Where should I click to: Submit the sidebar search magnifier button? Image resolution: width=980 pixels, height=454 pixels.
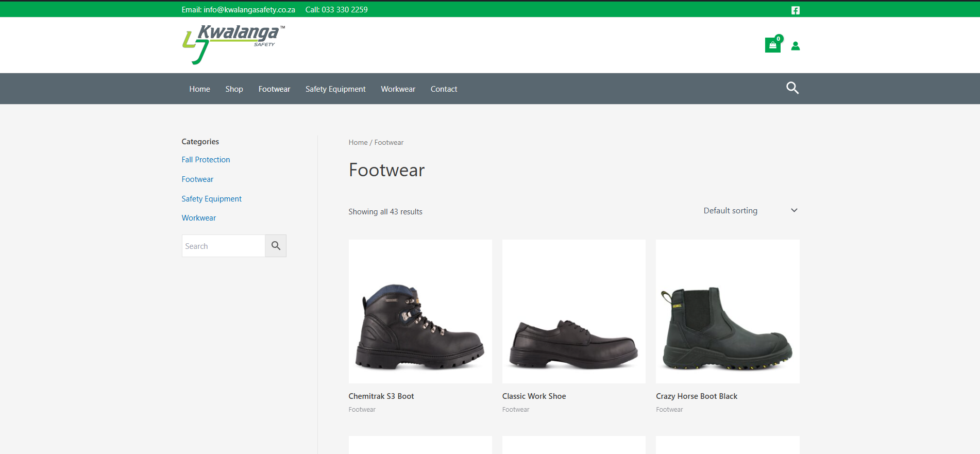(x=276, y=246)
